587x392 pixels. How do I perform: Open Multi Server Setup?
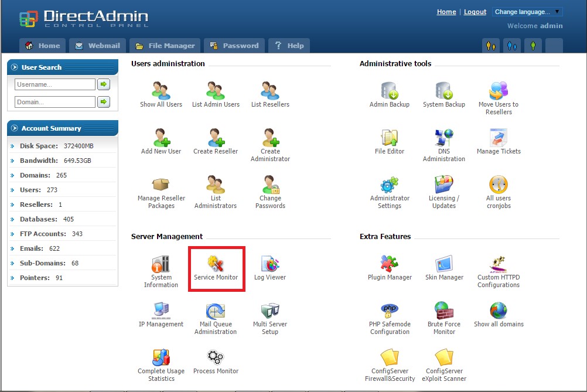(270, 318)
